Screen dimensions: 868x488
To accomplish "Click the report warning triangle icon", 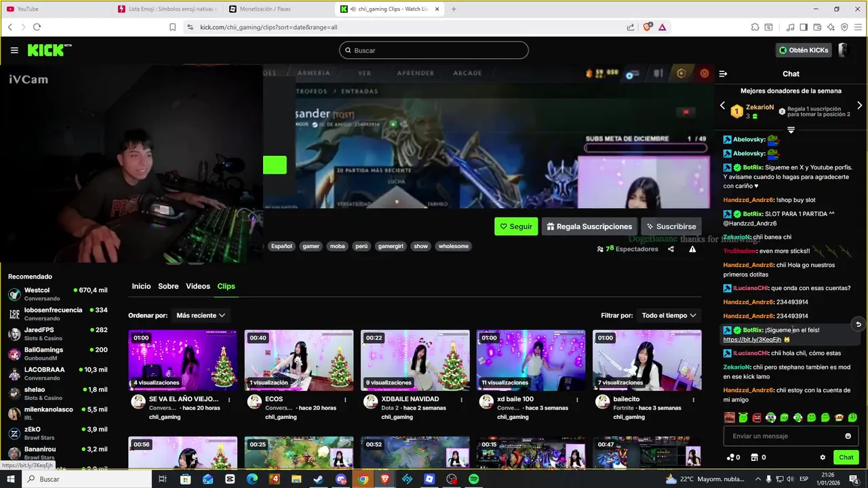I will [x=692, y=249].
